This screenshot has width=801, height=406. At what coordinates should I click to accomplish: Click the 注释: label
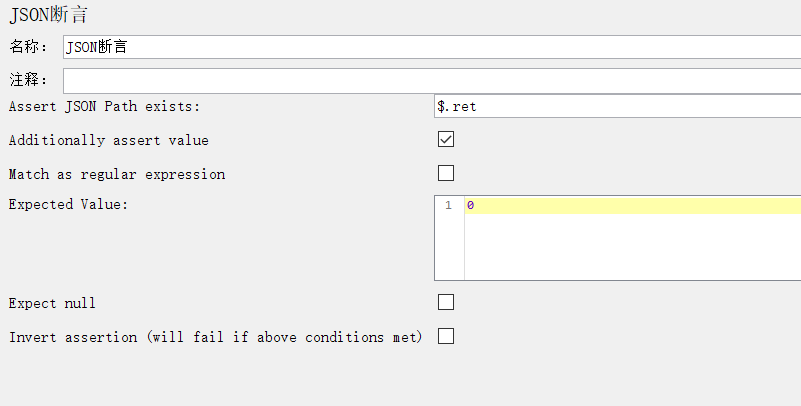[29, 80]
